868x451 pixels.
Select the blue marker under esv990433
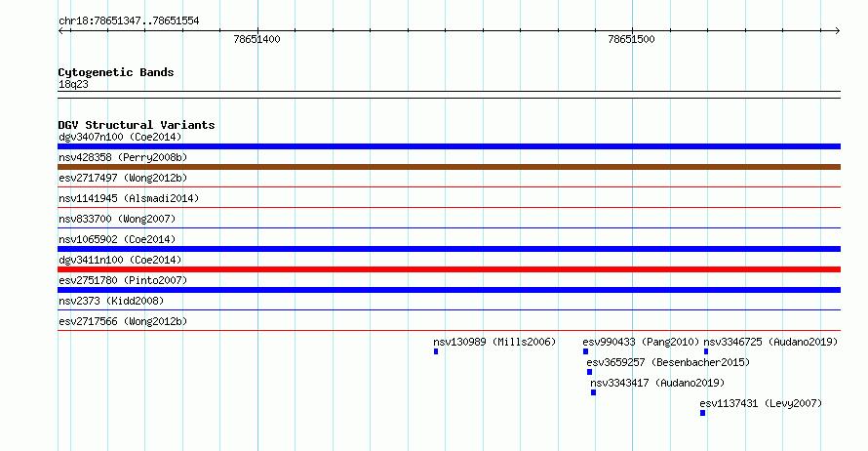(586, 351)
